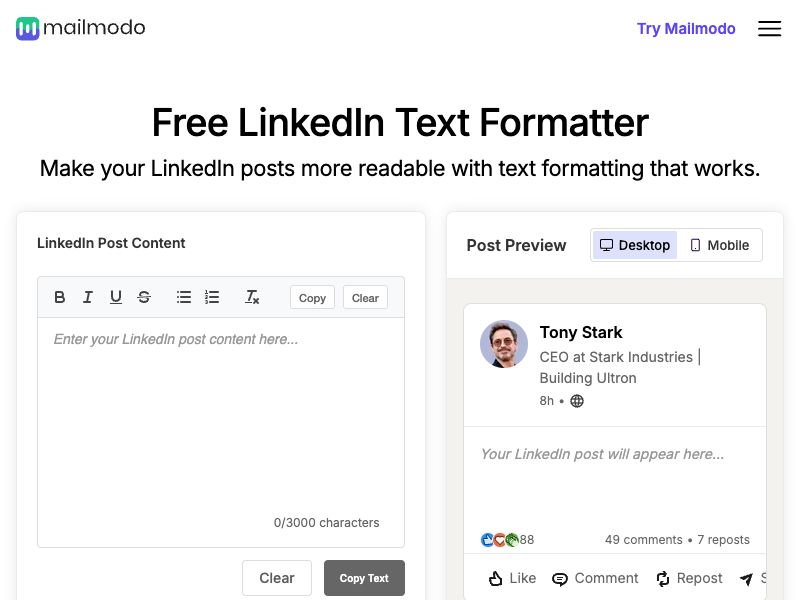Apply strikethrough formatting
800x600 pixels.
pyautogui.click(x=143, y=297)
